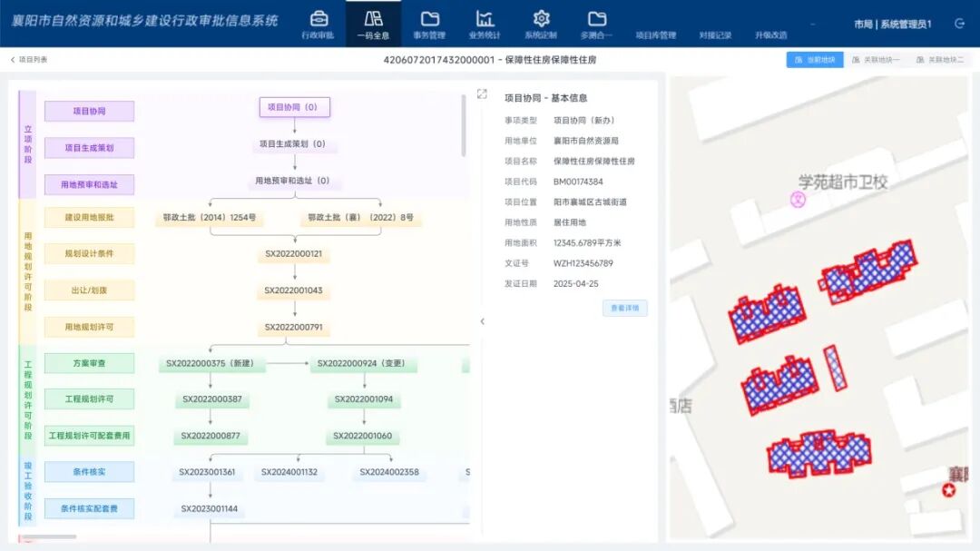The image size is (980, 551).
Task: Click the logout icon beside 系统管理员1
Action: click(959, 24)
